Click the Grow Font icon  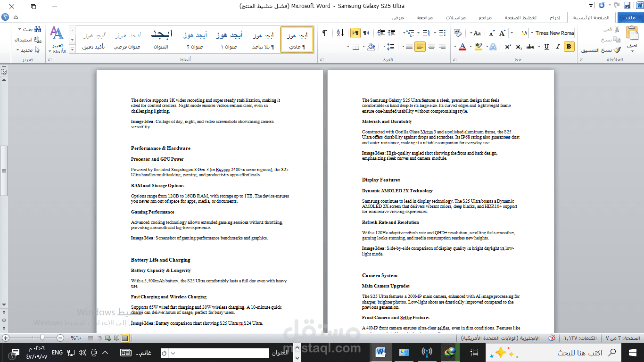pos(502,33)
